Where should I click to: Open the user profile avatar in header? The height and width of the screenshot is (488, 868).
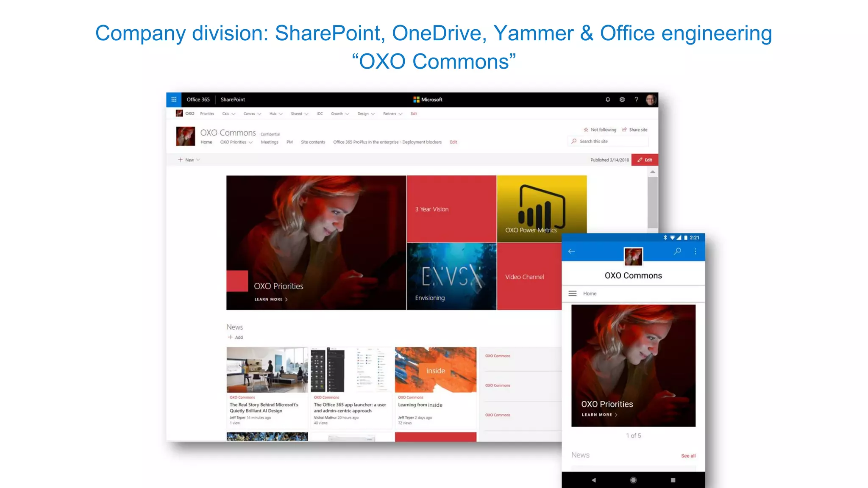651,100
